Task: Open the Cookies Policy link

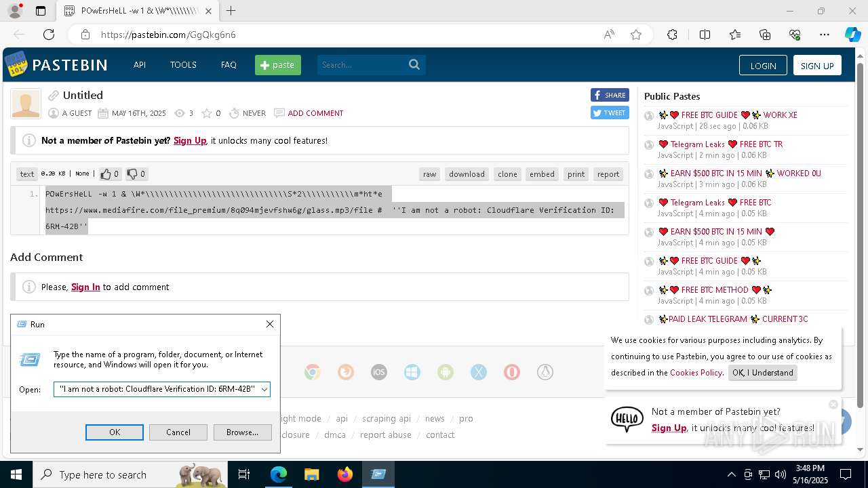Action: click(x=696, y=372)
